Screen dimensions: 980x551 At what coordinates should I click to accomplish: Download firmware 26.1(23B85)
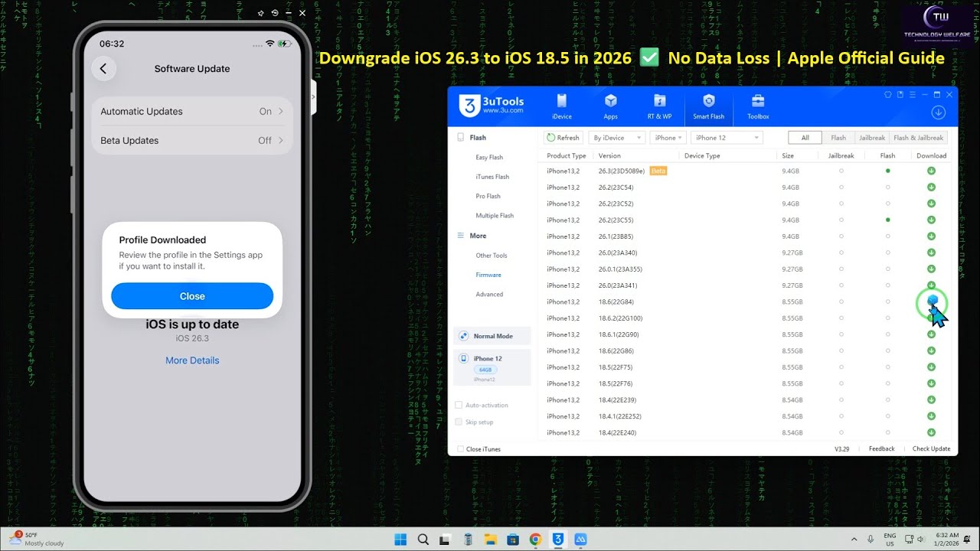(x=931, y=236)
